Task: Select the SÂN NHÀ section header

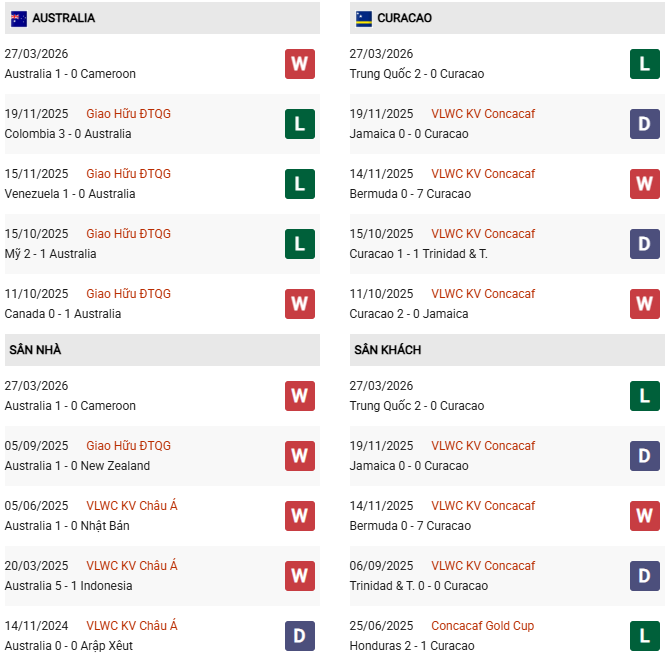Action: 36,350
